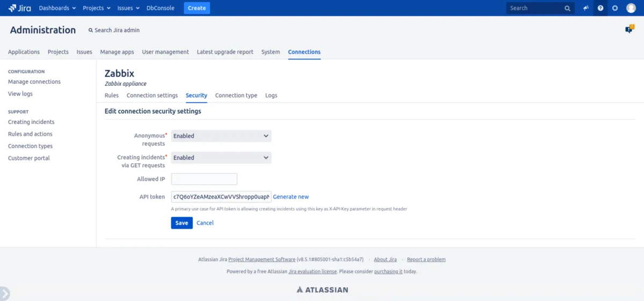The width and height of the screenshot is (644, 301).
Task: Open Creating incidents support link
Action: [x=31, y=122]
